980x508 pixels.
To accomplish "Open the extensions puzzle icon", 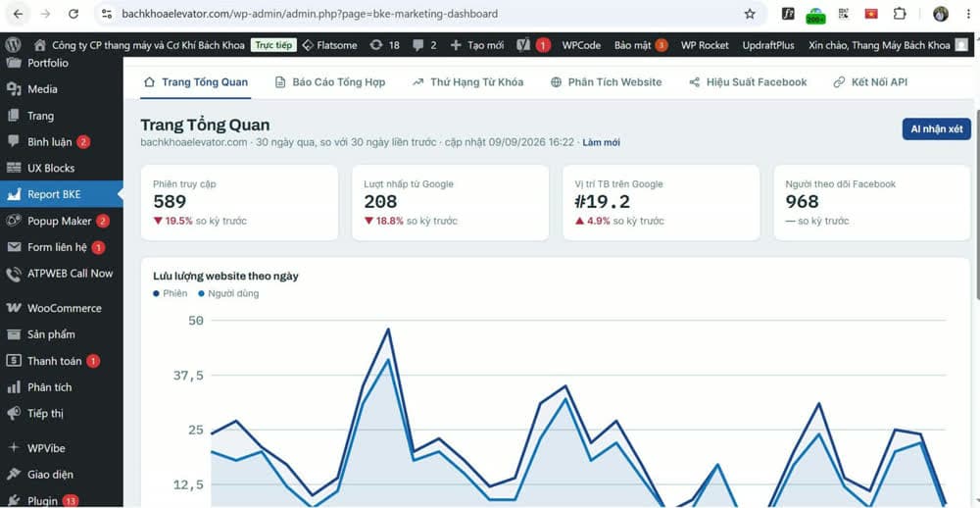I will (x=900, y=14).
